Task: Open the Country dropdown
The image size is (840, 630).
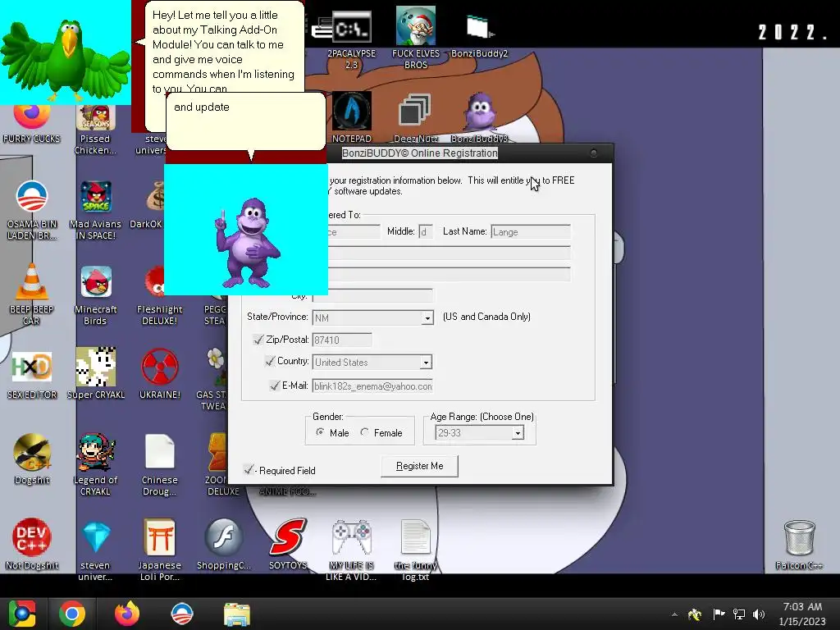Action: click(426, 362)
